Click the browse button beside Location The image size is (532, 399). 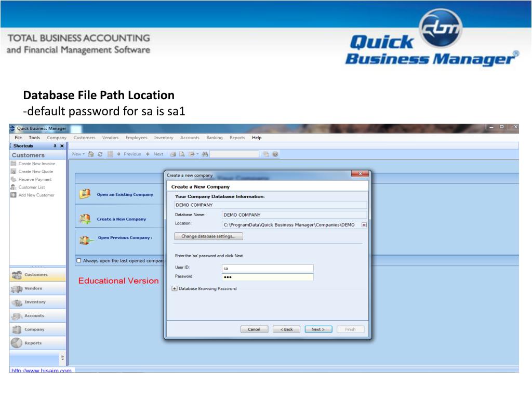(x=364, y=225)
